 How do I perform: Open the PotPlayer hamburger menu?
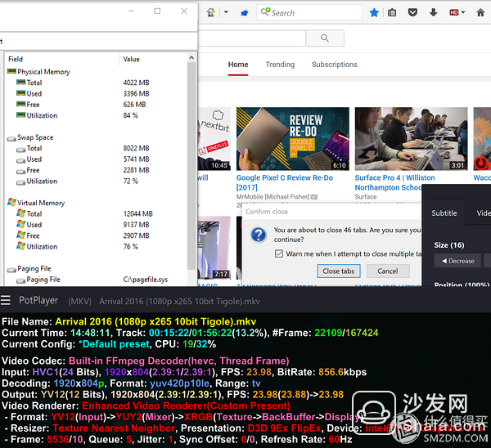(x=7, y=301)
